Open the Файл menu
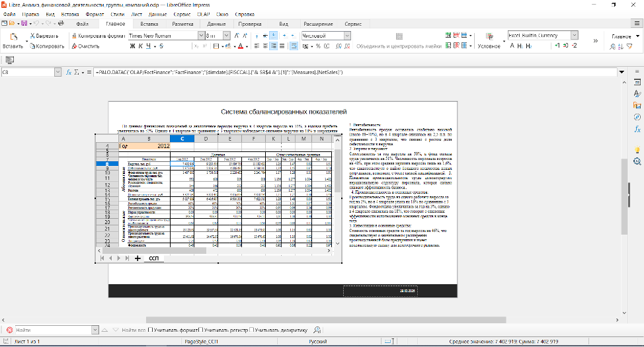The image size is (644, 347). [x=9, y=15]
